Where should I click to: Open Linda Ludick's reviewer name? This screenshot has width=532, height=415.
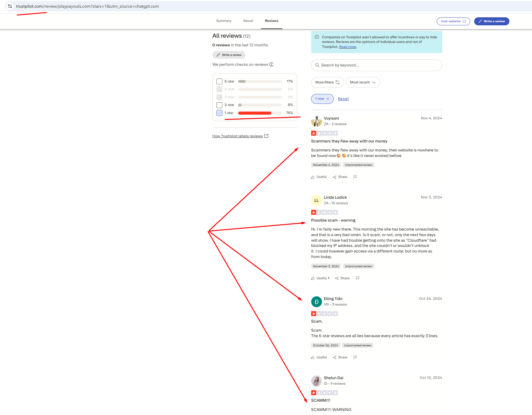(x=335, y=197)
